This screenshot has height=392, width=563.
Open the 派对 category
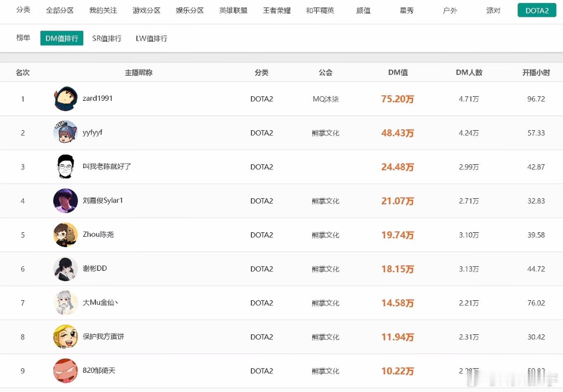pos(493,10)
